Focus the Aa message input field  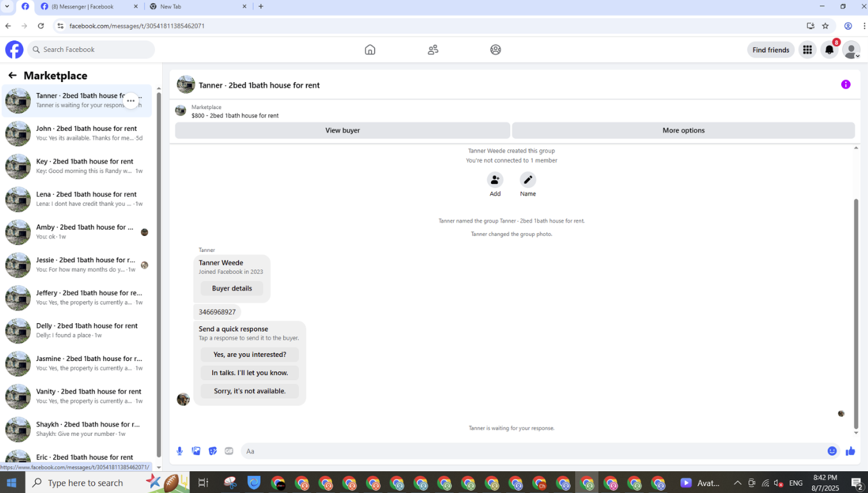pyautogui.click(x=534, y=451)
